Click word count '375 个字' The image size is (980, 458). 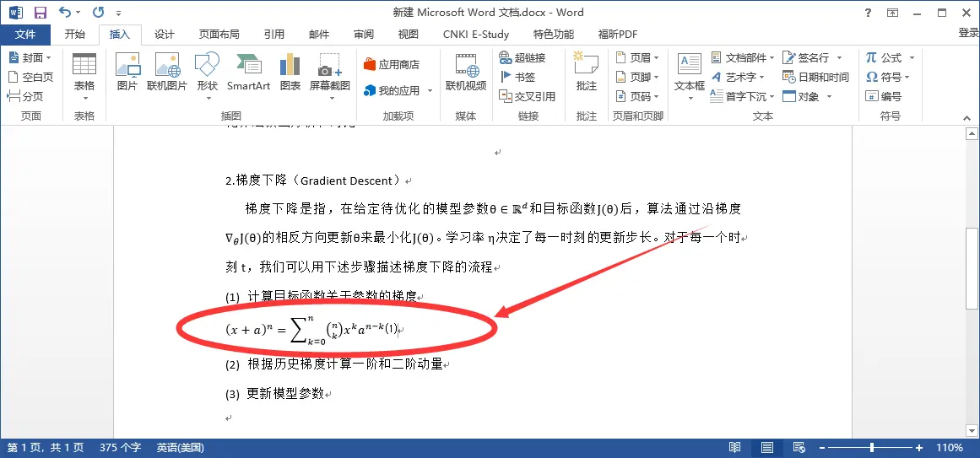(x=120, y=447)
